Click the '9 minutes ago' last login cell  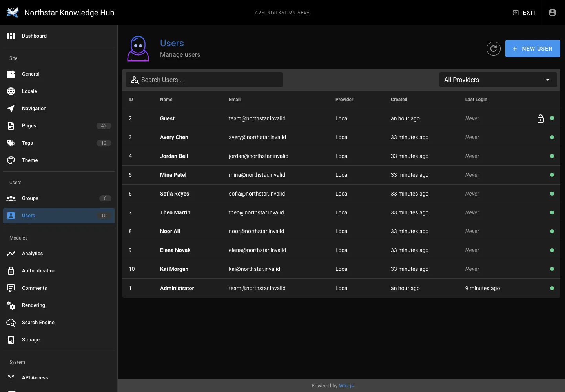(x=483, y=288)
